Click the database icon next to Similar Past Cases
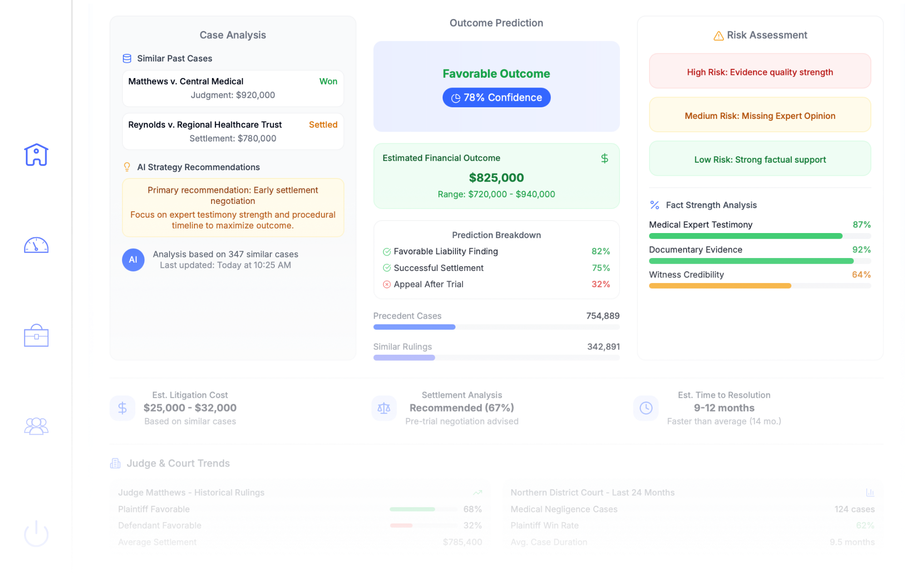Screen dimensions: 924x578 127,58
